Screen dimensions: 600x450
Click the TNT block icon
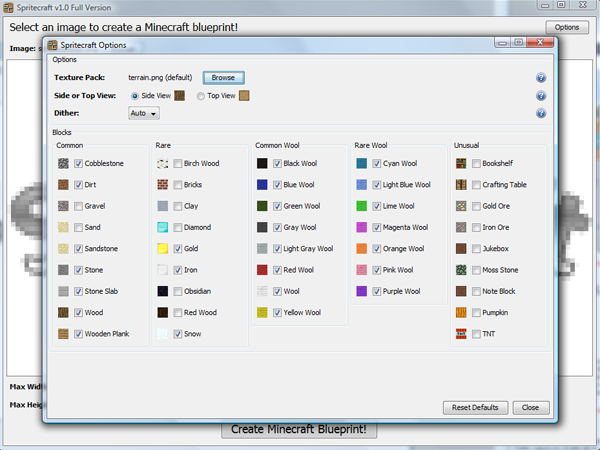pyautogui.click(x=461, y=334)
